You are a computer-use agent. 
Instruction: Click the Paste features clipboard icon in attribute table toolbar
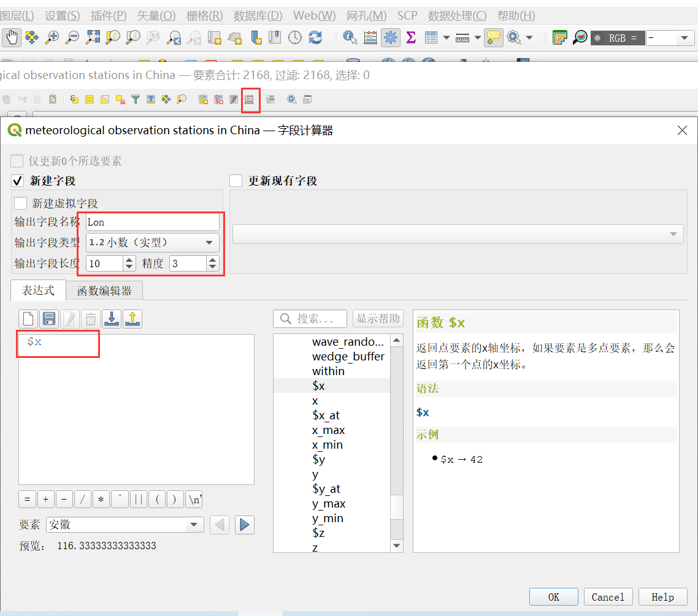[x=53, y=99]
